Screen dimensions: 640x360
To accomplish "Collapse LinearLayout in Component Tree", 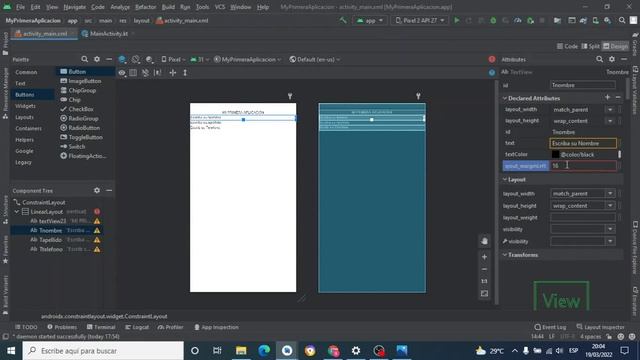I will 17,211.
